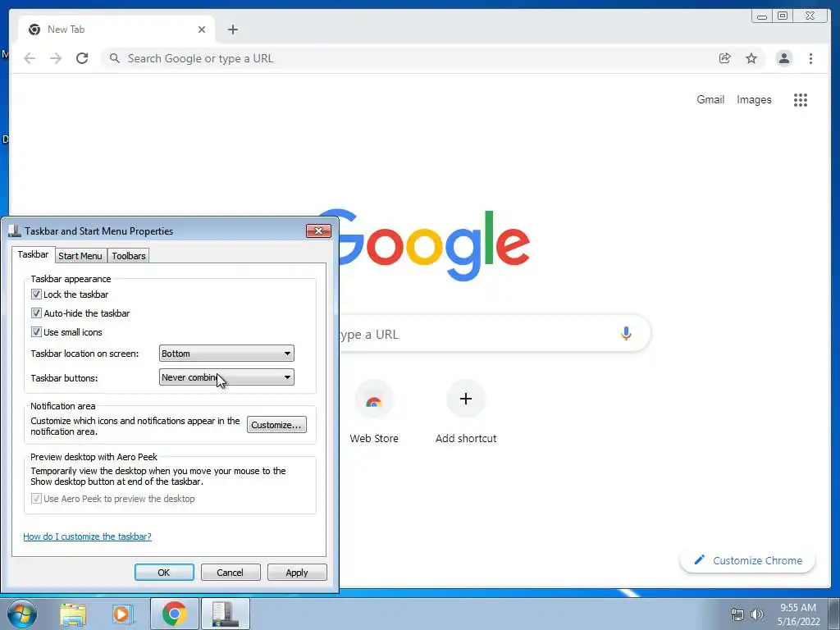Toggle Use small icons checkbox
The image size is (840, 630).
(36, 331)
